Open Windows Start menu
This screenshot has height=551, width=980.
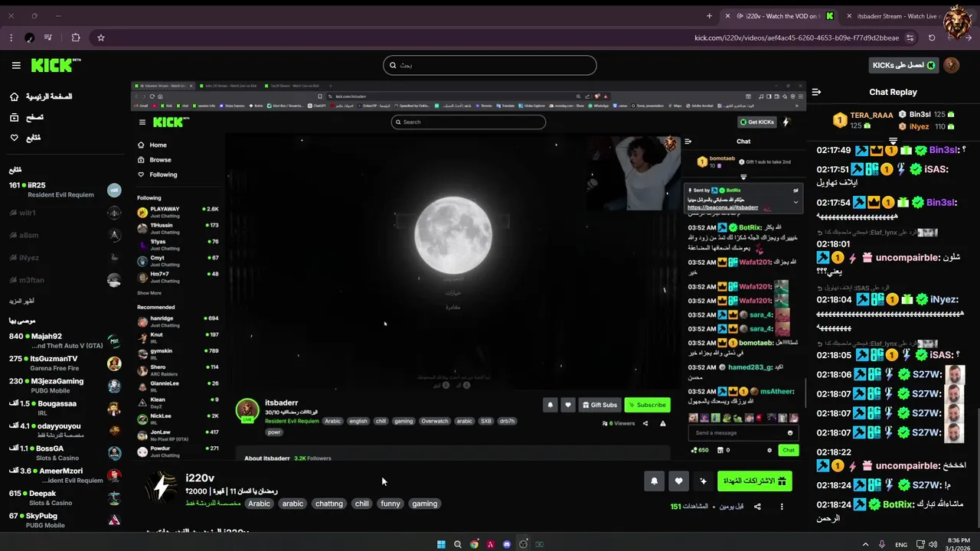tap(441, 544)
